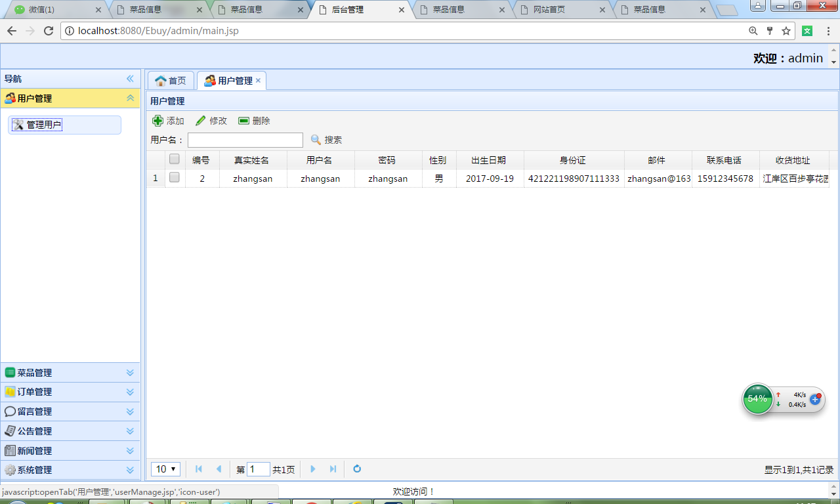
Task: Click the 删除 button
Action: [254, 121]
